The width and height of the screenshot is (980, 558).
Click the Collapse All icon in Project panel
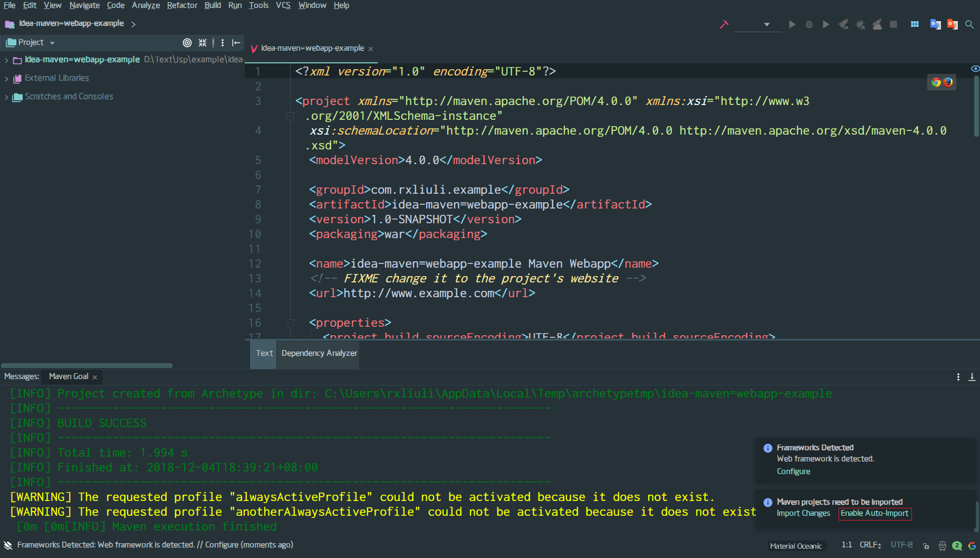click(x=203, y=43)
